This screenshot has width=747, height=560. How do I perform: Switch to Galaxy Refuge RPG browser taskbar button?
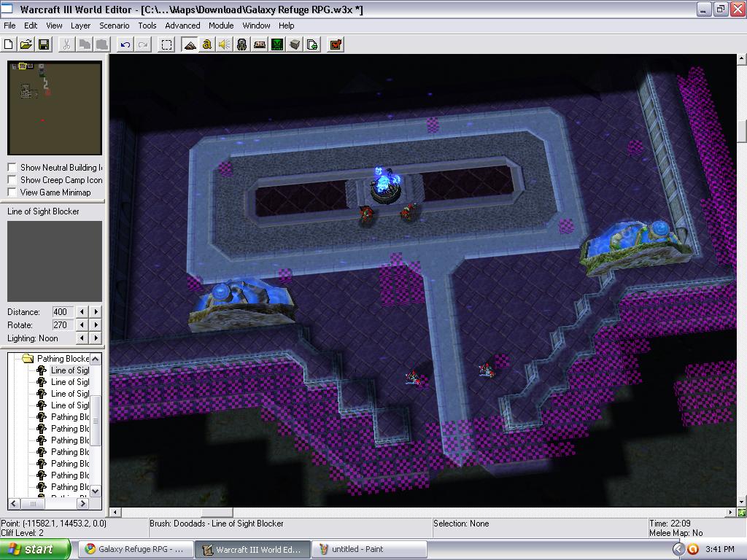(x=135, y=549)
